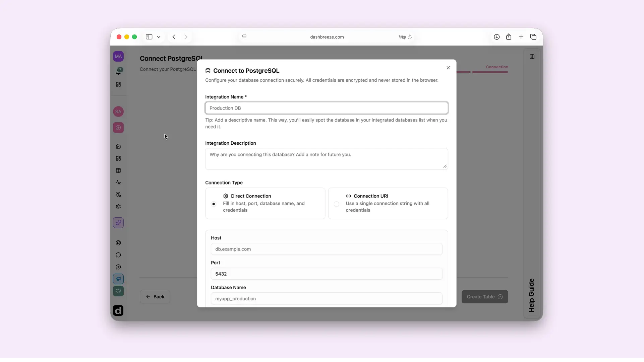Screen dimensions: 644x362
Task: Select the Direct Connection radio option
Action: [214, 204]
